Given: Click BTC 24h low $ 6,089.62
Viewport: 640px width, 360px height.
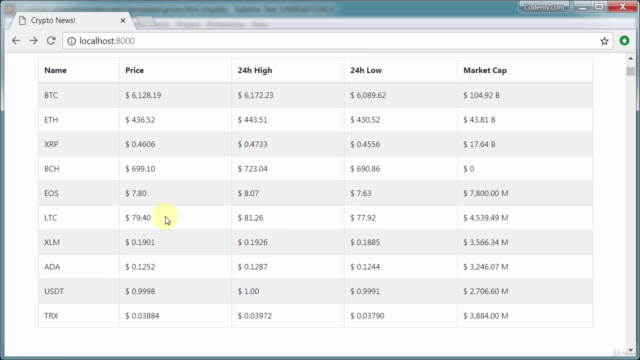Looking at the screenshot, I should [x=368, y=95].
